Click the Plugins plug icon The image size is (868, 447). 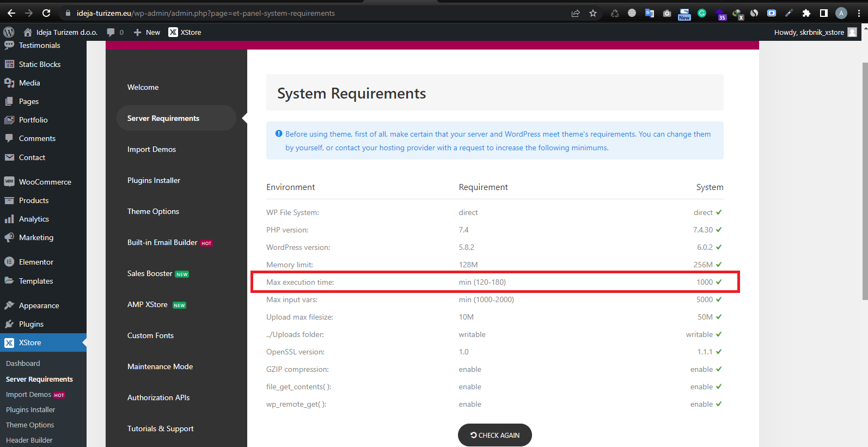(x=9, y=324)
